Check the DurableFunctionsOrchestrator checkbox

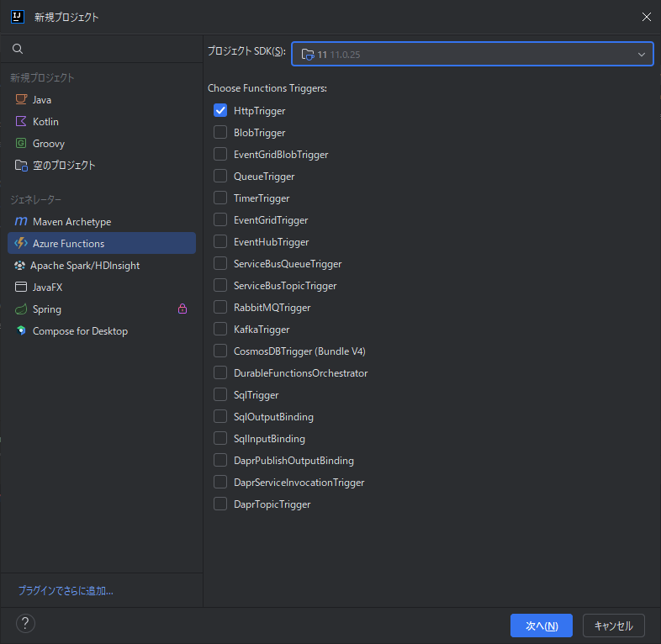(220, 372)
